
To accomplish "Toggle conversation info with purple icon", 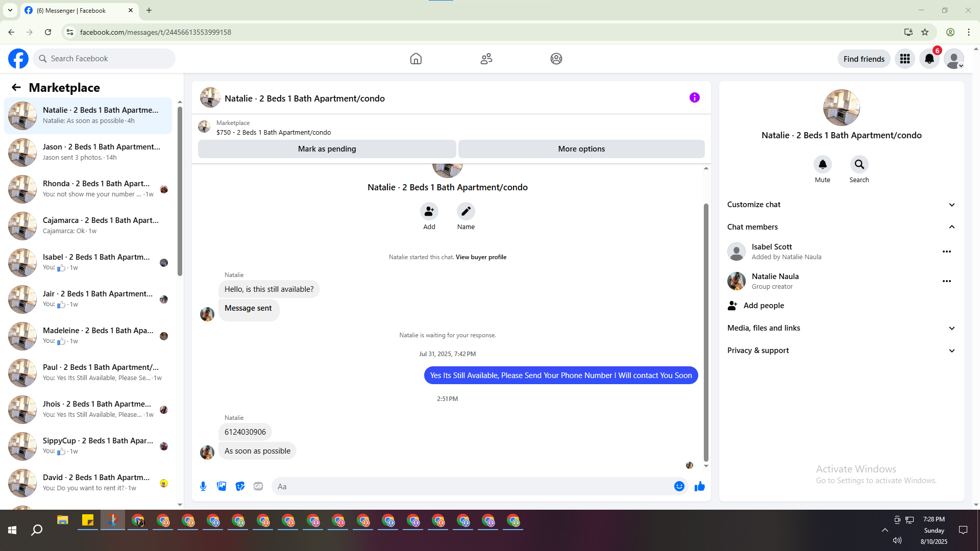I will point(694,97).
